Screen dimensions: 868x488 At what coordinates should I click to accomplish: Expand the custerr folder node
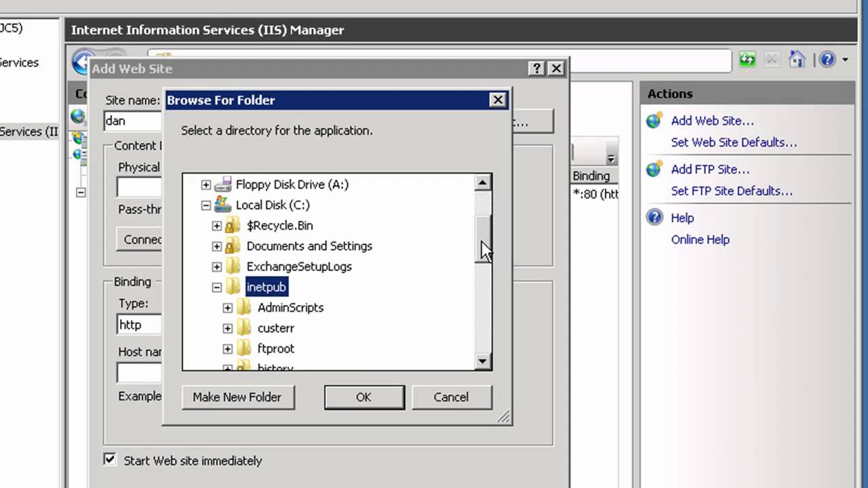pyautogui.click(x=228, y=328)
